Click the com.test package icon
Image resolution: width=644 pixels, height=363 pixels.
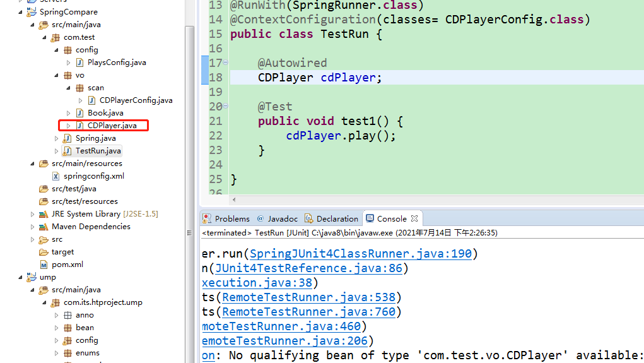[x=56, y=37]
